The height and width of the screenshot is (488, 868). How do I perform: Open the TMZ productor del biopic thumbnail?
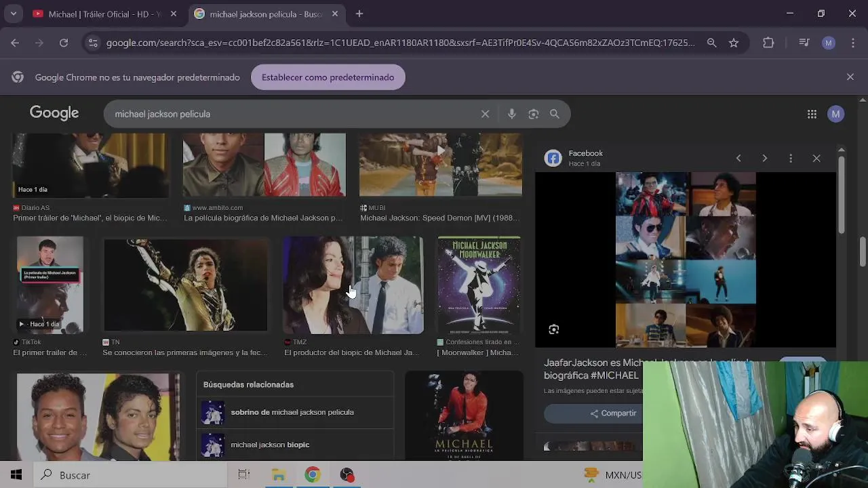353,285
